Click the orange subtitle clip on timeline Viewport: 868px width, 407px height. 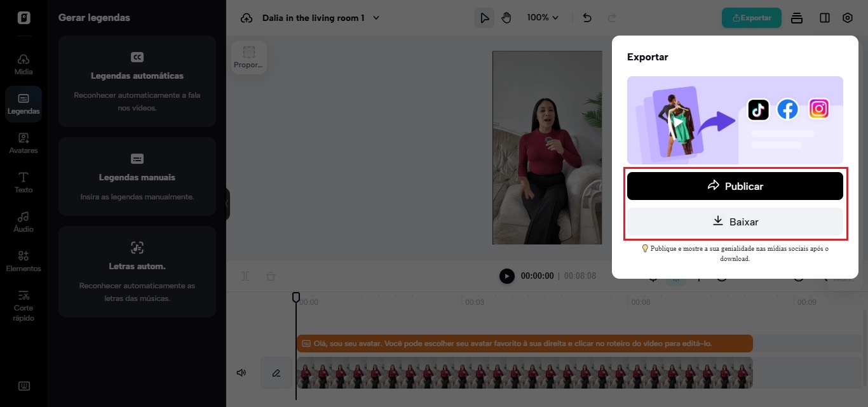tap(524, 344)
